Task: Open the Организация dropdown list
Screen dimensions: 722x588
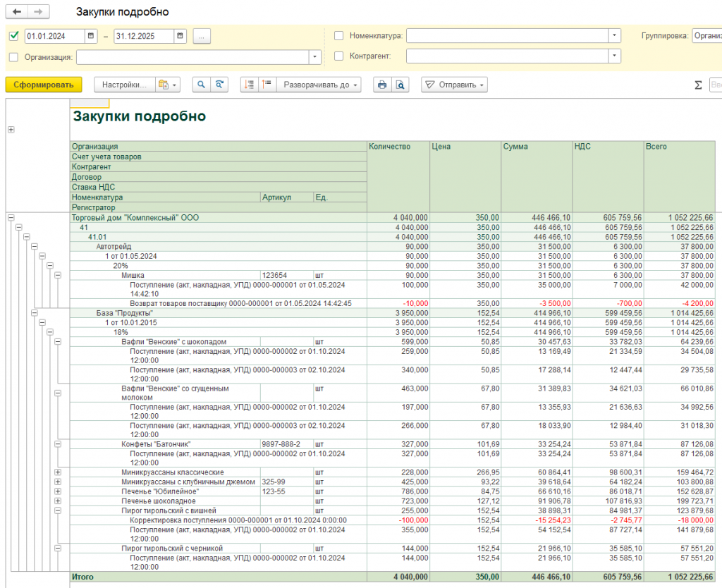Action: 315,57
